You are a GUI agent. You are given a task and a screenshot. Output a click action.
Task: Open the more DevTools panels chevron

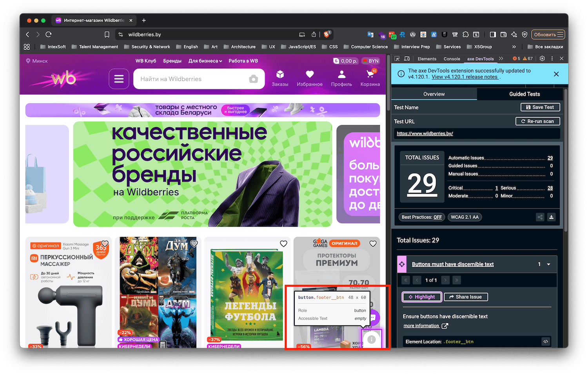coord(501,58)
